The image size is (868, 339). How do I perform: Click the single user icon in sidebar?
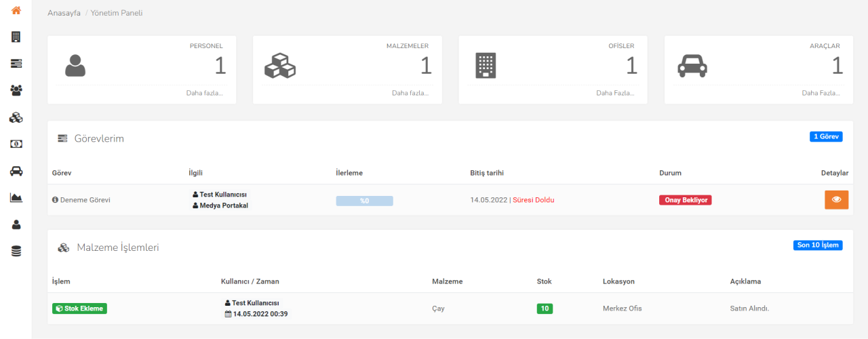[16, 224]
